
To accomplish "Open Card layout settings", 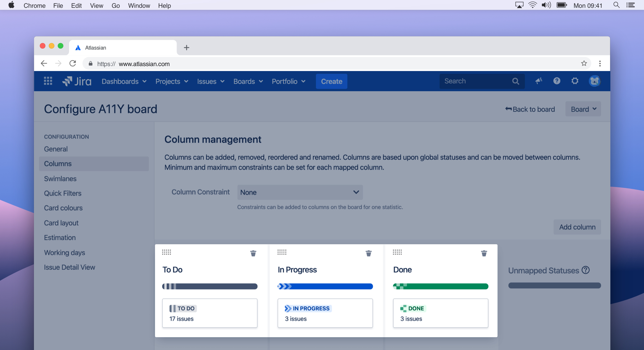I will coord(61,223).
